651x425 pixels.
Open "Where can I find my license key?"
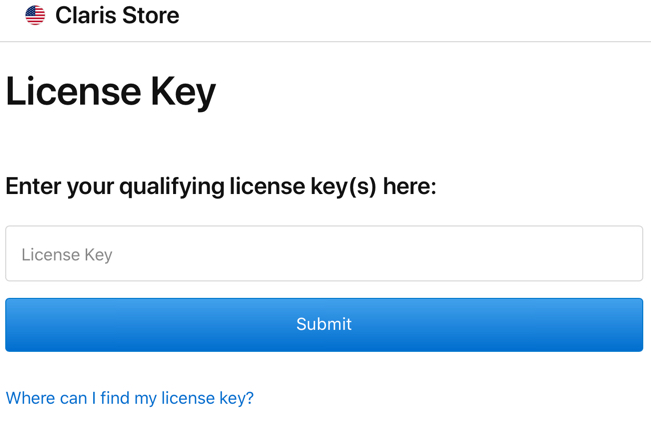tap(130, 398)
